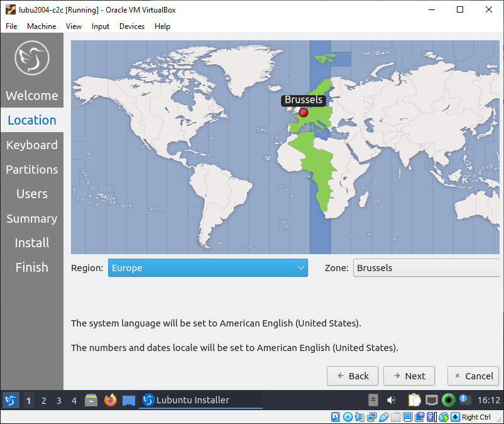
Task: Open the Devices menu in VirtualBox
Action: (132, 26)
